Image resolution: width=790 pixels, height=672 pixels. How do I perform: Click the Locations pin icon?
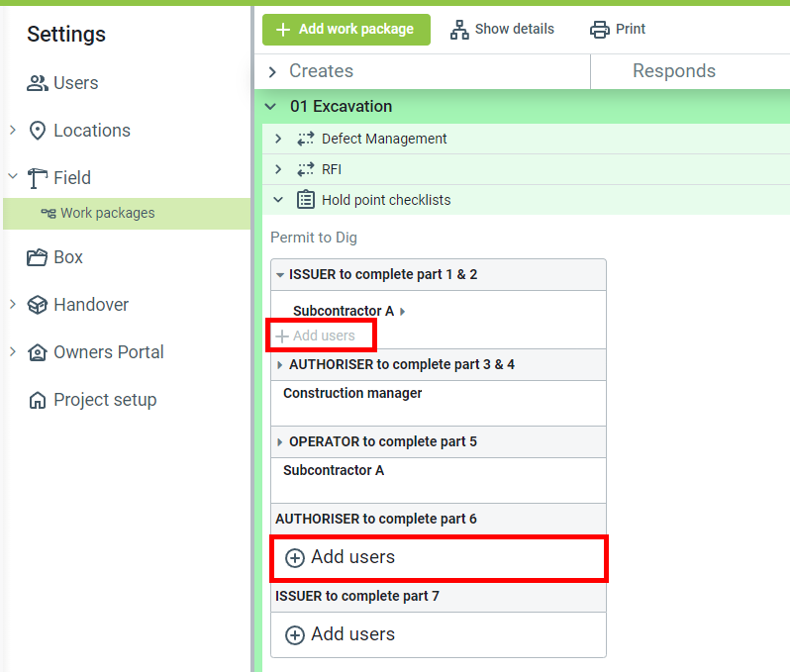pos(38,131)
